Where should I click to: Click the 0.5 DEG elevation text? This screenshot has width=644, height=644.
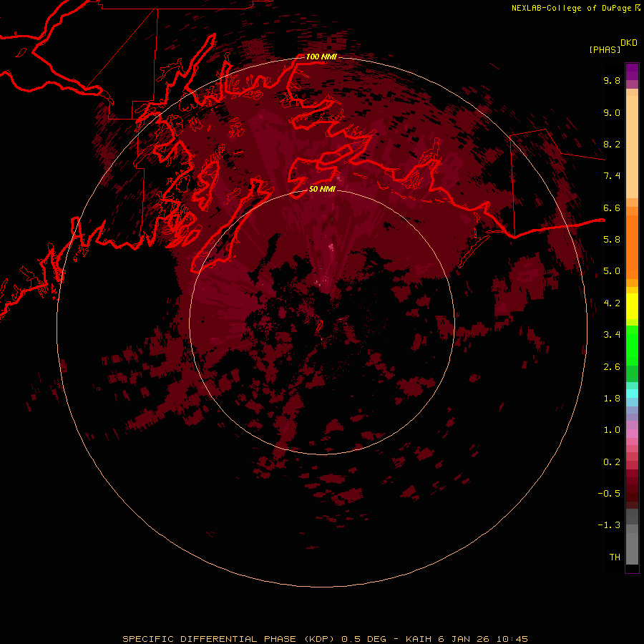(x=364, y=639)
